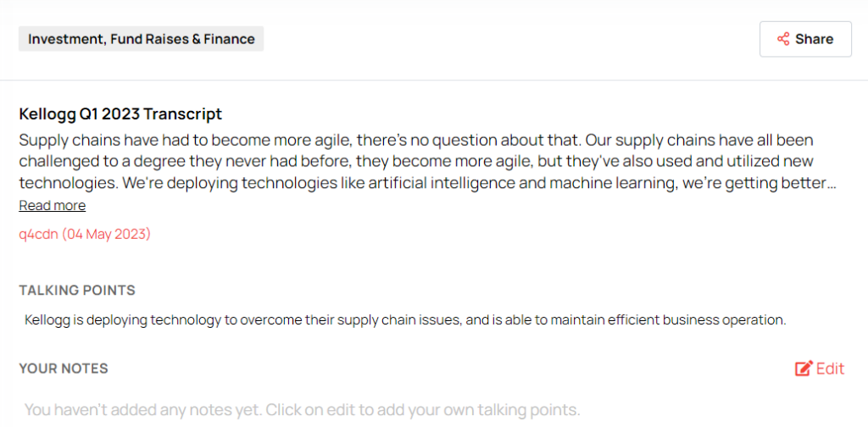The width and height of the screenshot is (868, 427).
Task: Select the Kellogg talking point sentence
Action: click(406, 320)
